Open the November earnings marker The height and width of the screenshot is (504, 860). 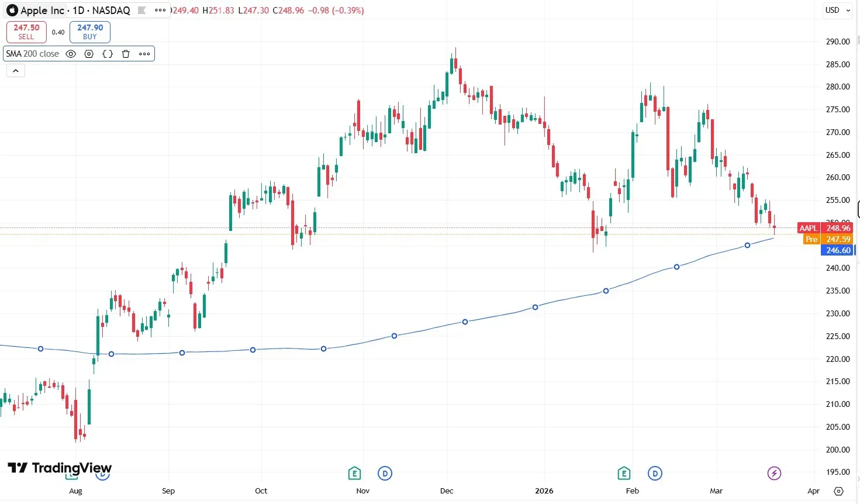pyautogui.click(x=354, y=473)
